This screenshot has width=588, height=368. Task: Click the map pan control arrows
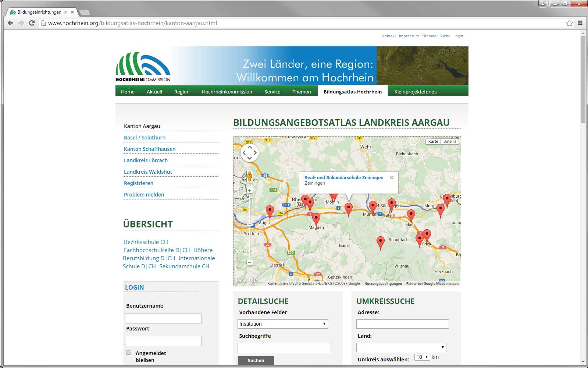coord(250,153)
